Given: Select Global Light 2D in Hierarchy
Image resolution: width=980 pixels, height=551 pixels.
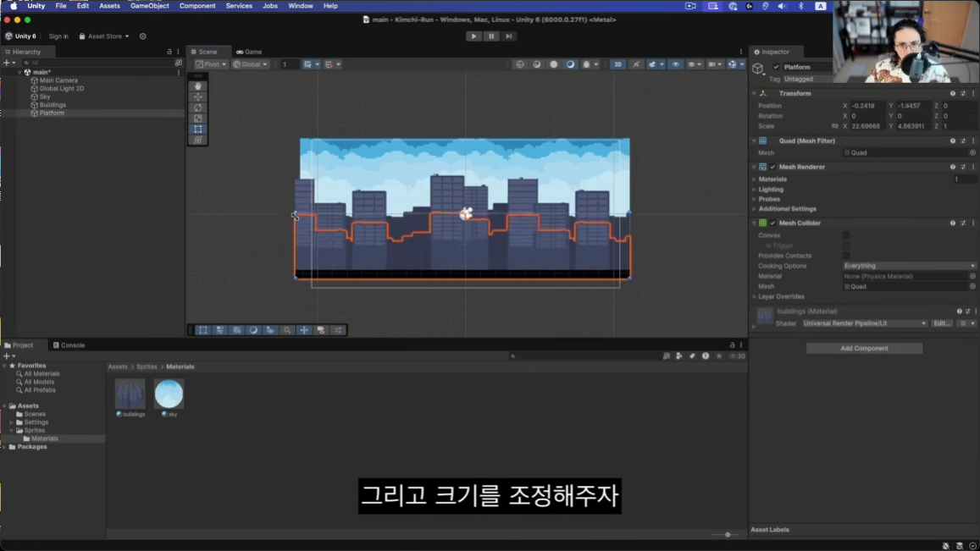Looking at the screenshot, I should [62, 89].
